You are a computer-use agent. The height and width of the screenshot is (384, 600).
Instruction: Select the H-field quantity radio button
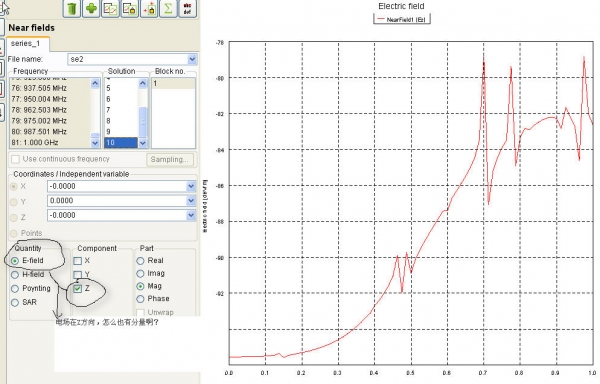(15, 275)
